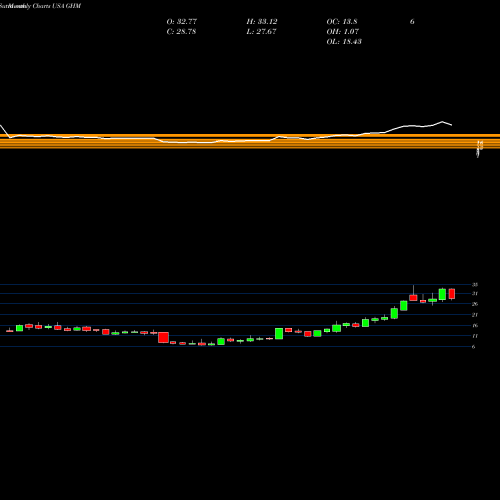Click the '16' price axis label
The image size is (500, 500).
[475, 325]
